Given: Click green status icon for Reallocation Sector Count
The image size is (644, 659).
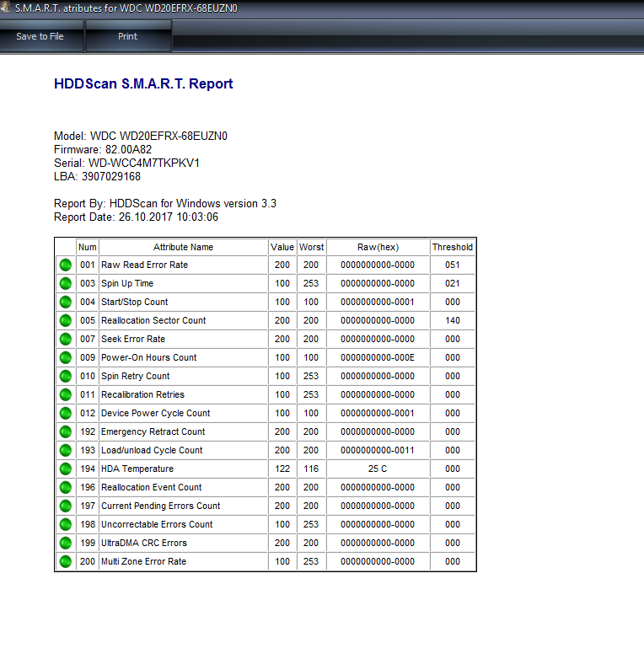Looking at the screenshot, I should [66, 321].
